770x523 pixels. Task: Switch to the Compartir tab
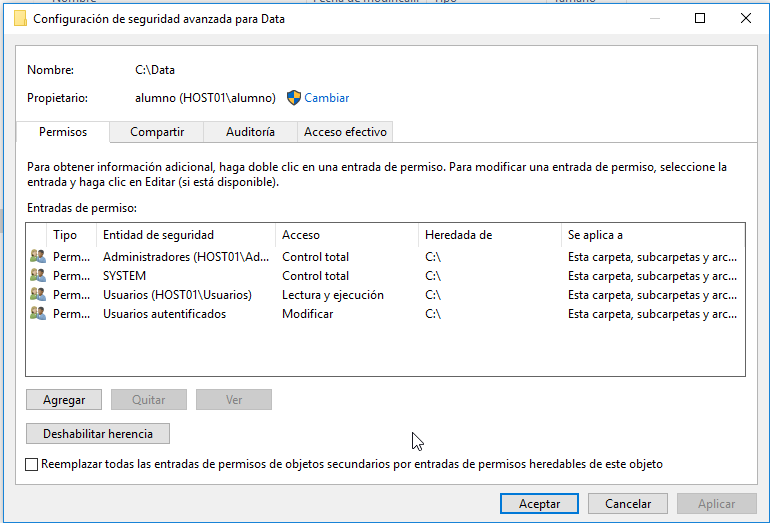156,132
